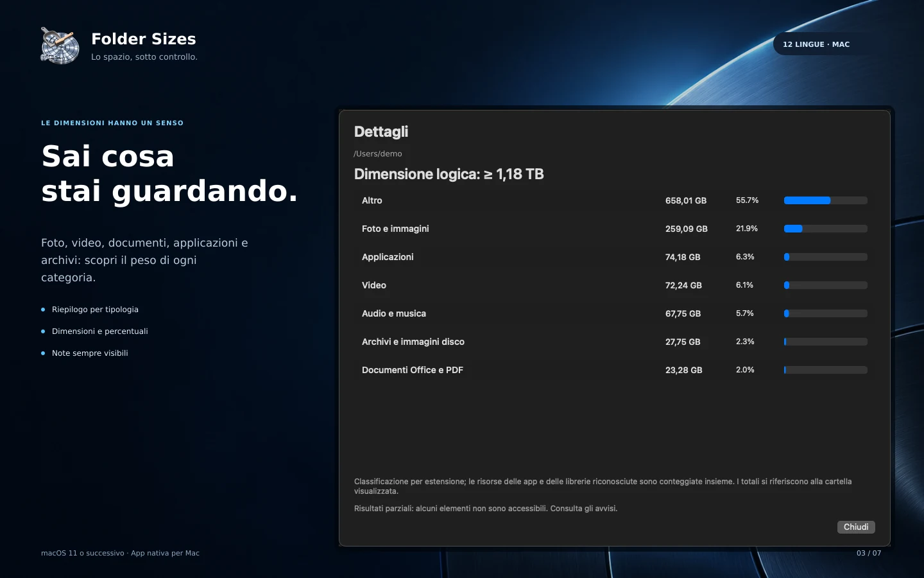Click the 658,01 GB size value
Screen dimensions: 924x578
686,200
